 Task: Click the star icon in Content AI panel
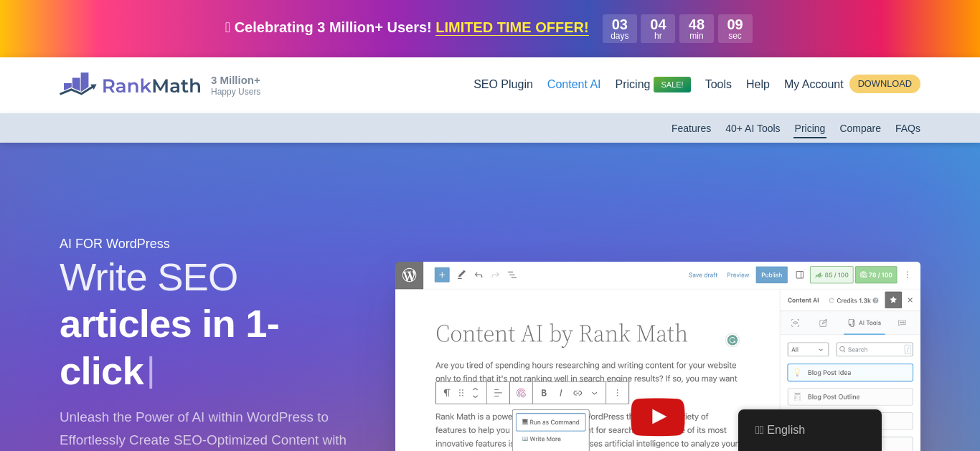click(x=893, y=300)
